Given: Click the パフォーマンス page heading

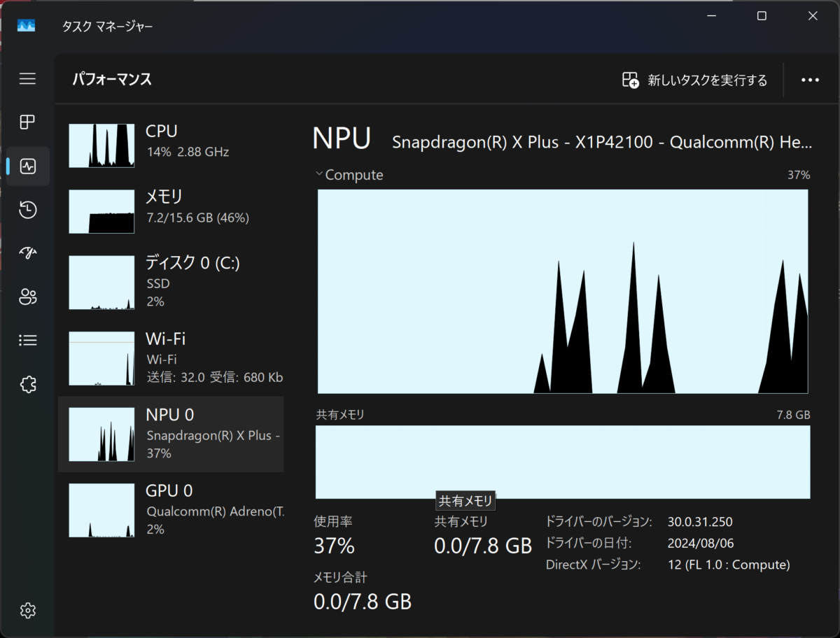Looking at the screenshot, I should click(x=112, y=79).
